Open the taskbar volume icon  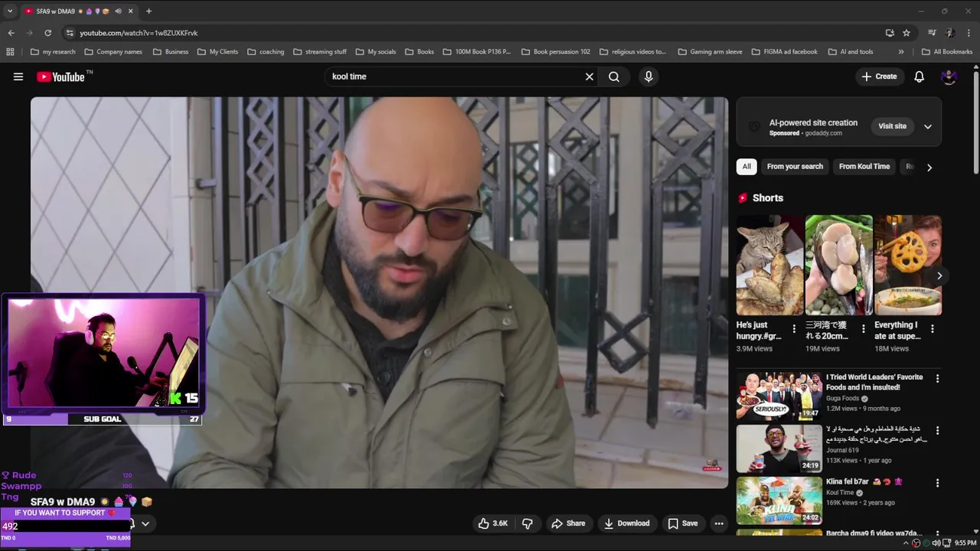(936, 543)
